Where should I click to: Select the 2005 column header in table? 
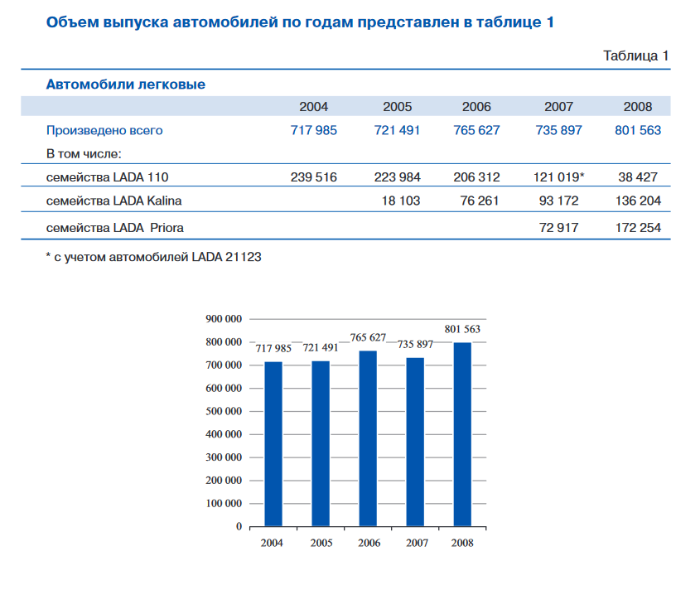click(397, 107)
